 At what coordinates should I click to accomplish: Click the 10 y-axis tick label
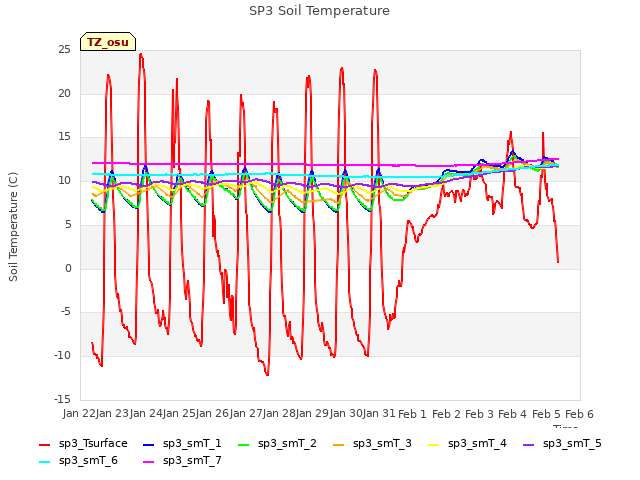[x=64, y=181]
